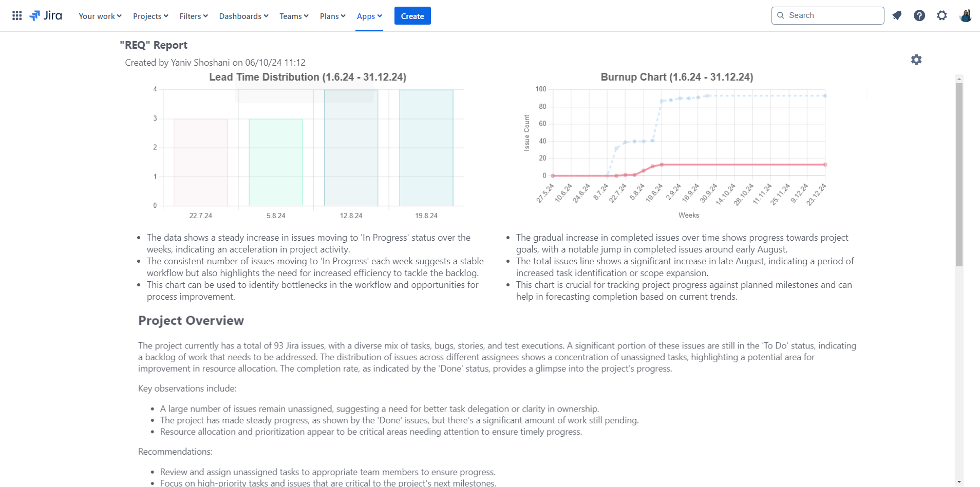Viewport: 980px width, 487px height.
Task: Expand the Your work dropdown
Action: pos(100,16)
